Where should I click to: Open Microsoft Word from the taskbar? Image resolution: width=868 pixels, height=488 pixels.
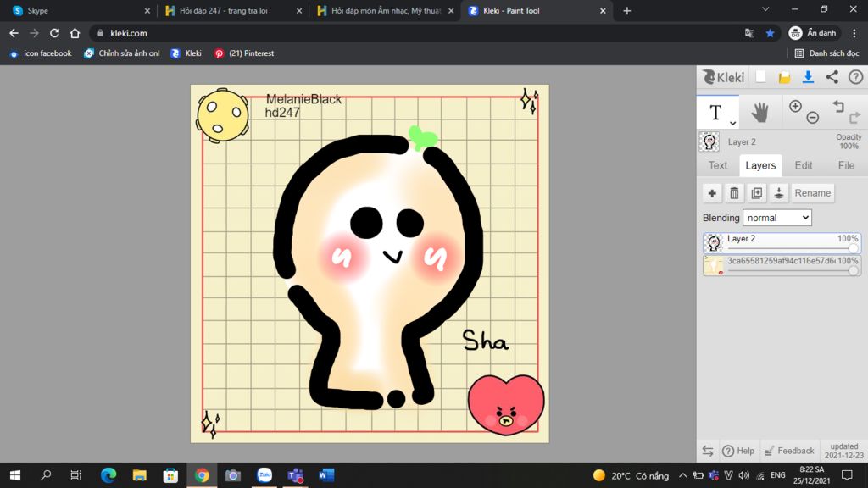[x=326, y=475]
